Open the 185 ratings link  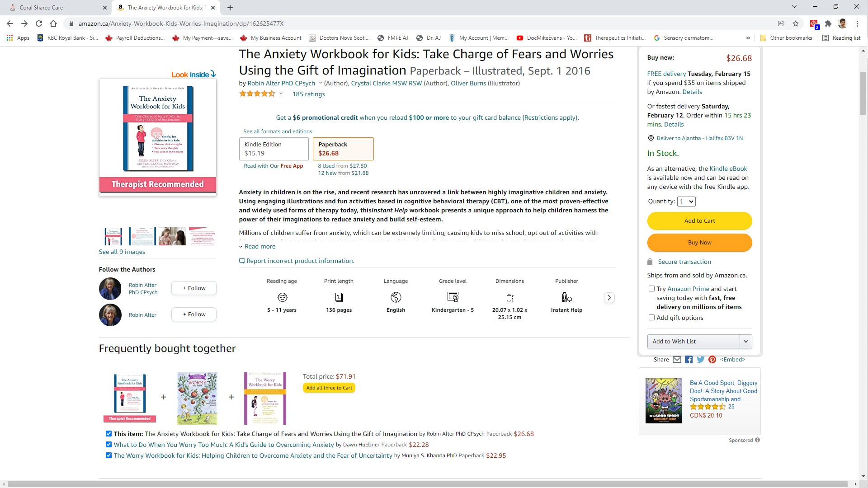308,94
